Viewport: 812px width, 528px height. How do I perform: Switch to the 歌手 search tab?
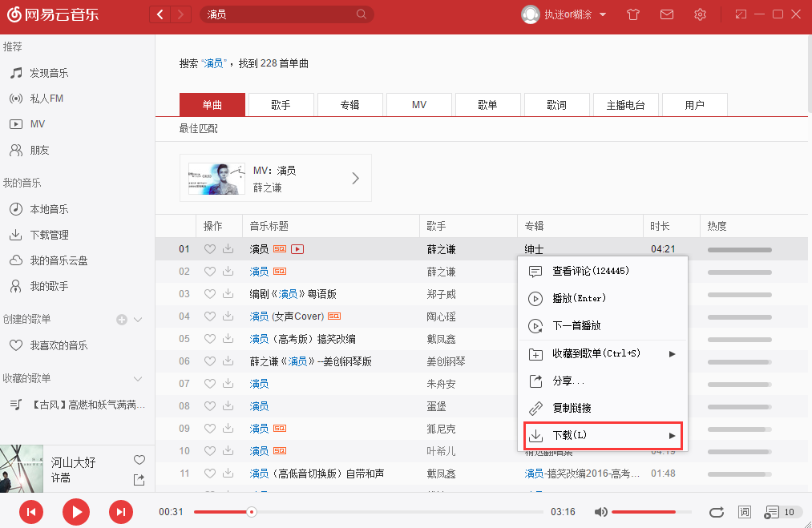[x=281, y=104]
